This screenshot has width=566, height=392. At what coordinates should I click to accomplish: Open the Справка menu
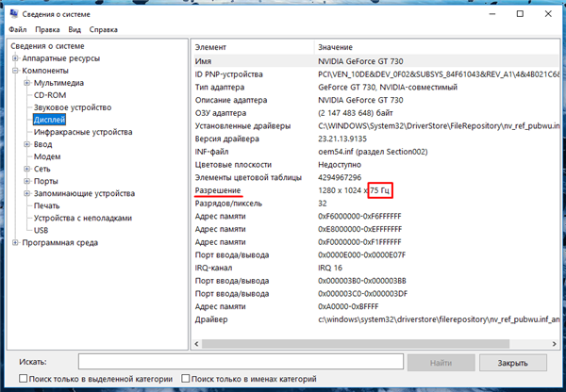pos(104,29)
